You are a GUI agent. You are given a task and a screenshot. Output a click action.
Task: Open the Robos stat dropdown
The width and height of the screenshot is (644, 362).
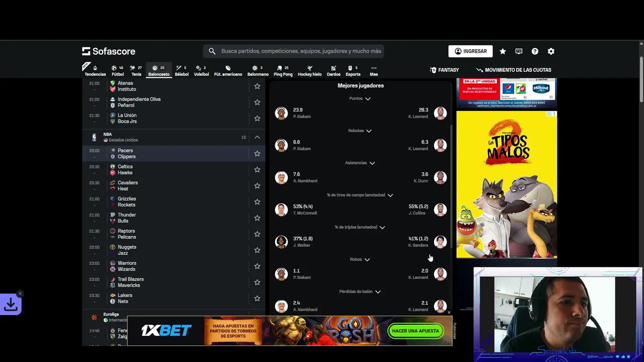point(360,259)
